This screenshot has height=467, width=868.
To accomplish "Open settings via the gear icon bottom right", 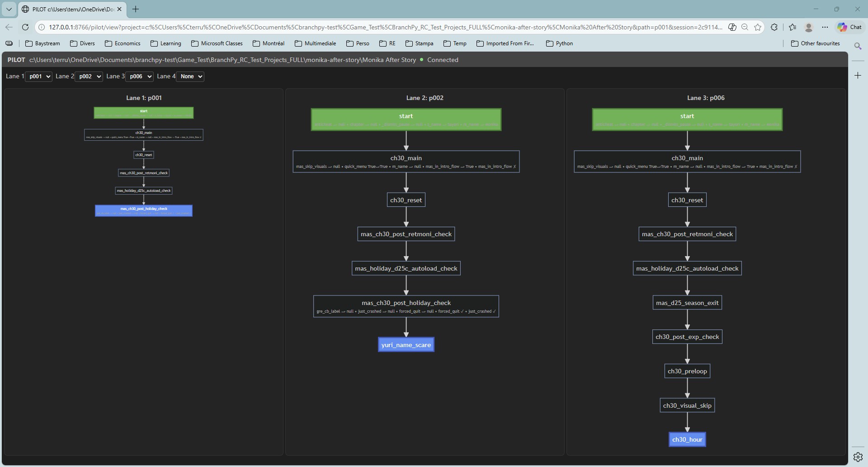I will [x=858, y=457].
